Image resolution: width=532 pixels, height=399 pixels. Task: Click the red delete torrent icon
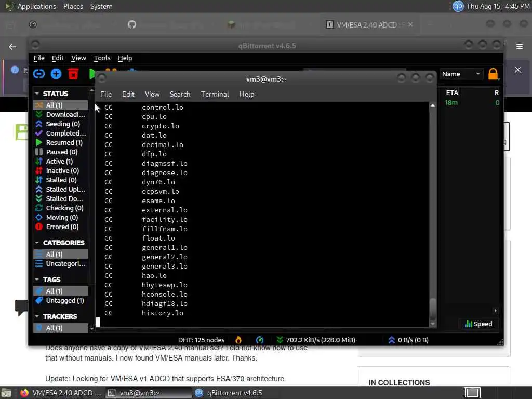tap(73, 74)
